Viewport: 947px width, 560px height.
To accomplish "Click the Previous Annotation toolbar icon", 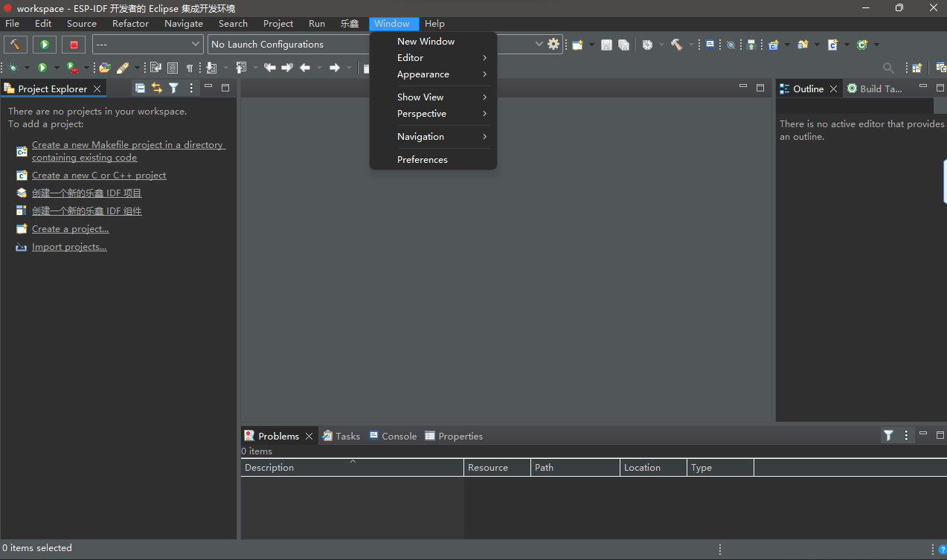I will (x=241, y=68).
